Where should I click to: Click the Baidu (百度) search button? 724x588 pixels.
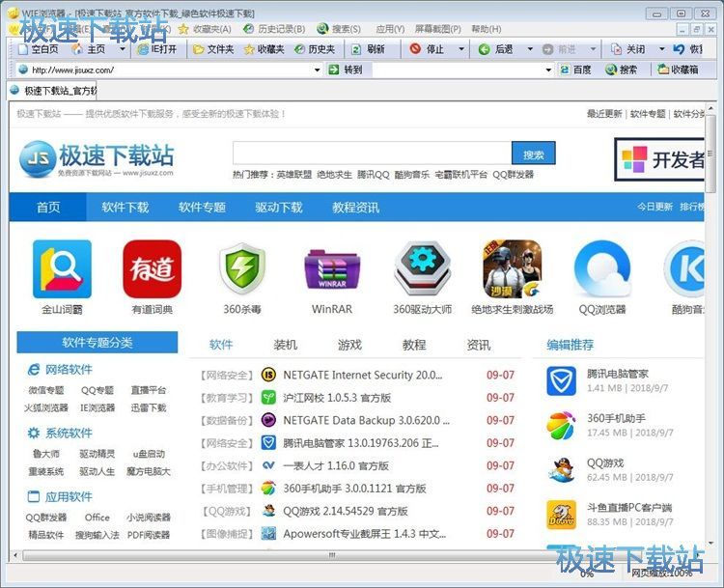tap(575, 70)
